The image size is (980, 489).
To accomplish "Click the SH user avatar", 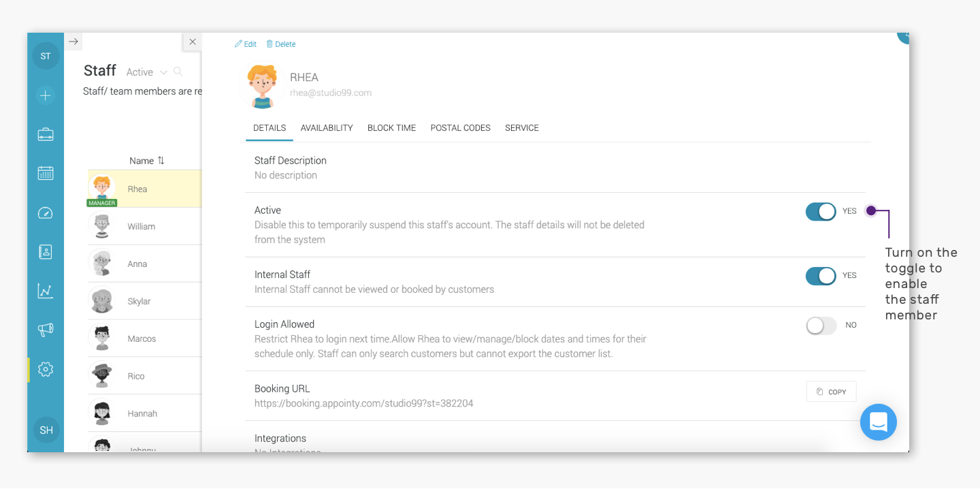I will tap(46, 430).
